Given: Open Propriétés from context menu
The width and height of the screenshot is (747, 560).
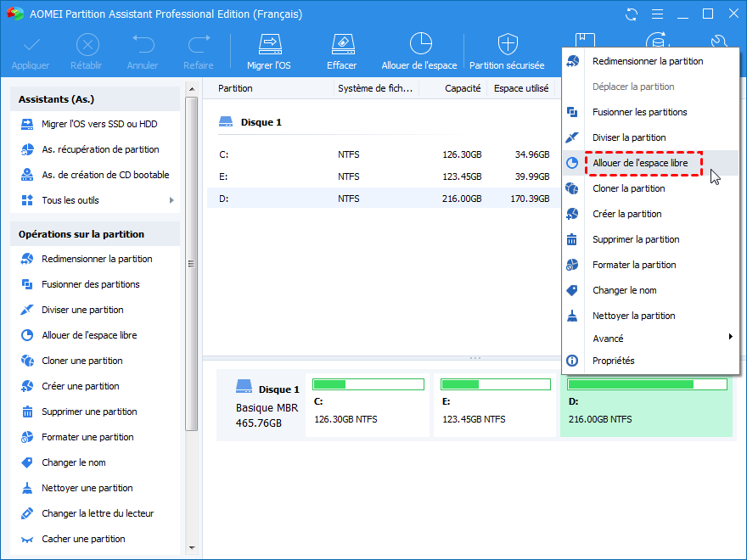Looking at the screenshot, I should [650, 361].
